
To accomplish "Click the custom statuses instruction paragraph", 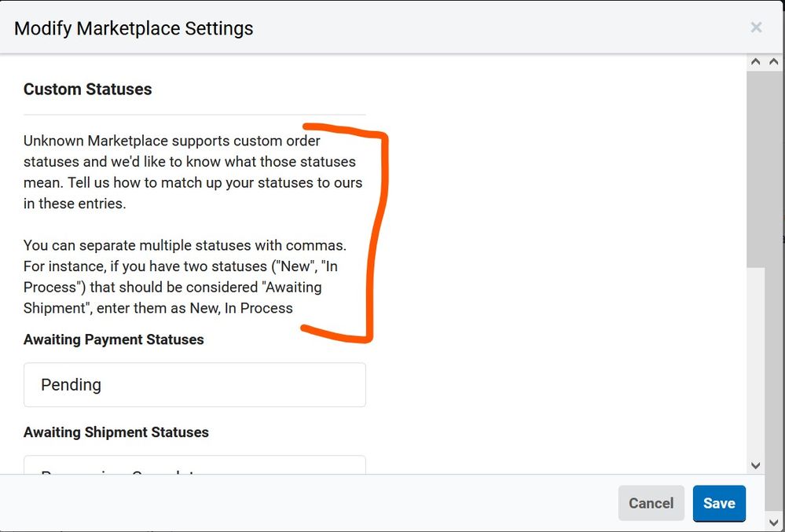I will coord(193,171).
